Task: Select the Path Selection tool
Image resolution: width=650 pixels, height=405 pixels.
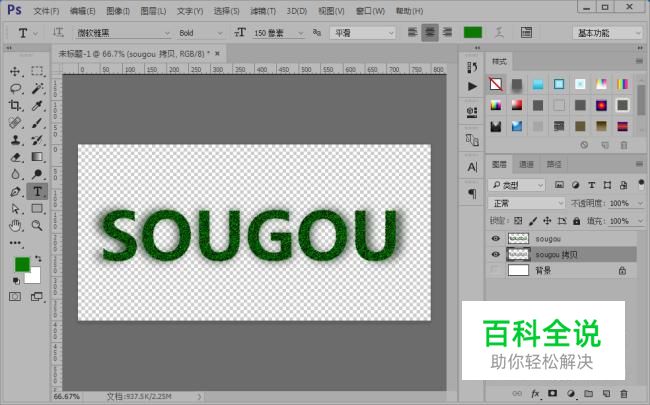Action: [15, 209]
